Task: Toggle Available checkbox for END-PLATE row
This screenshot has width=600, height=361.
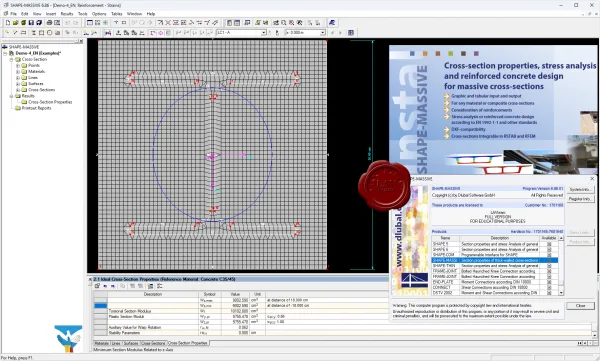Action: coord(549,282)
